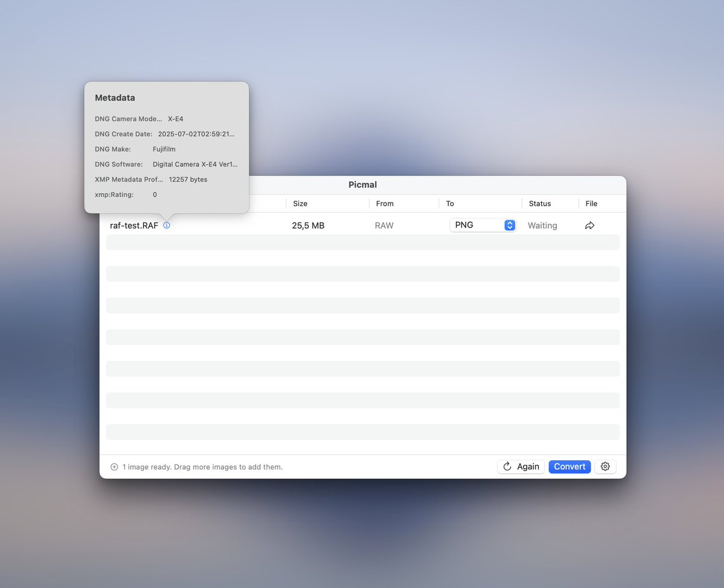Click the plus icon to add images
724x588 pixels.
tap(114, 467)
